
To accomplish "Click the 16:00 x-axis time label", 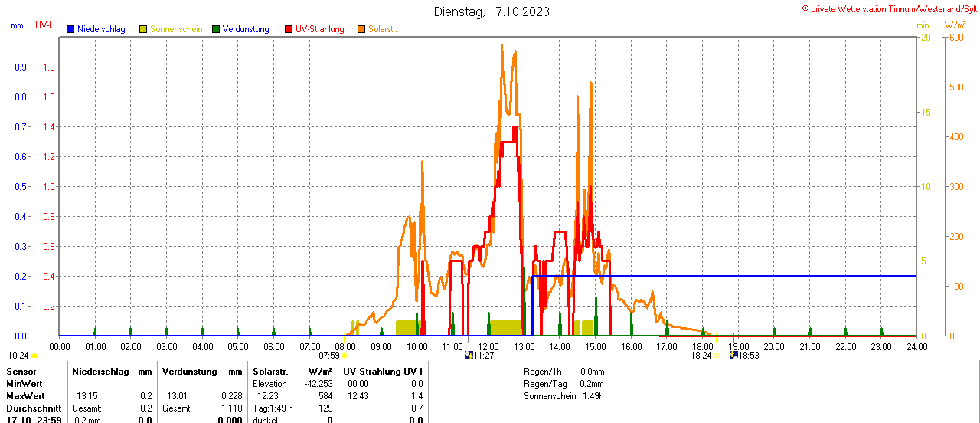I will tap(632, 347).
